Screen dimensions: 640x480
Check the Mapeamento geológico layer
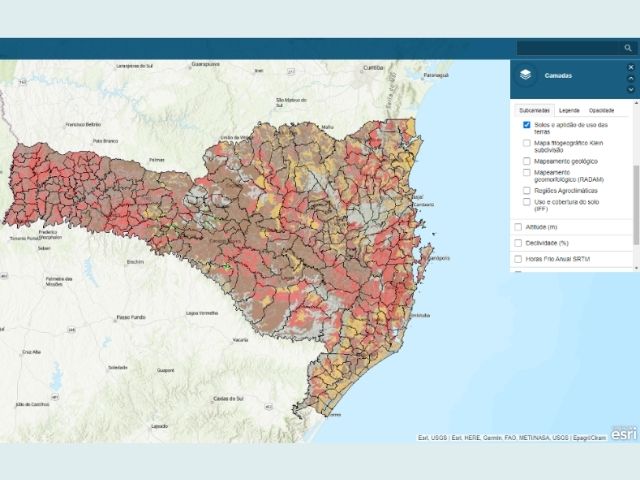pos(527,160)
